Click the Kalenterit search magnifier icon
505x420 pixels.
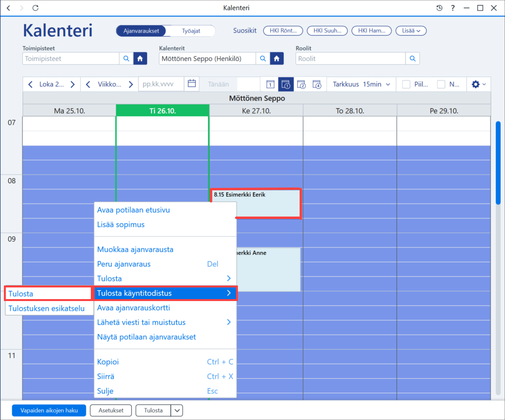pos(263,59)
